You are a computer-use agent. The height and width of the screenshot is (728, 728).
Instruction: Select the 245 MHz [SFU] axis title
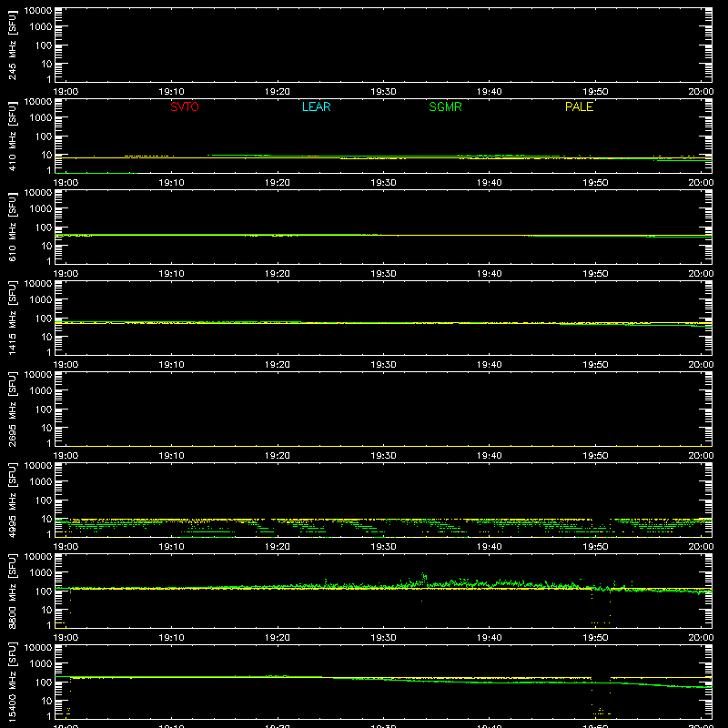point(13,45)
